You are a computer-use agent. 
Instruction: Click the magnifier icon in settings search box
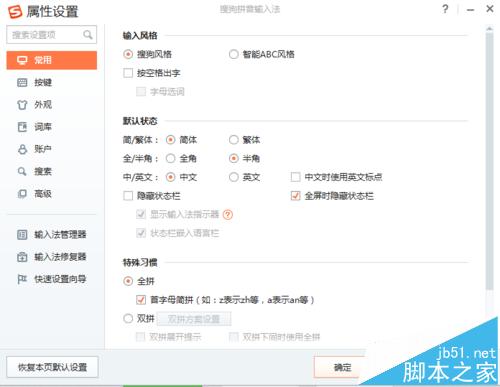pos(87,34)
